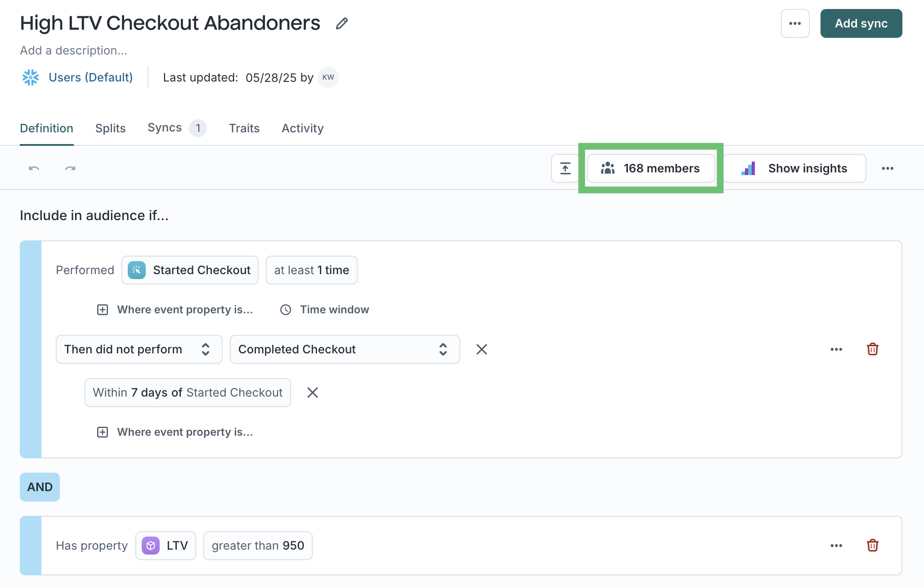Open the toolbar overflow menu next to Show insights

click(x=887, y=168)
